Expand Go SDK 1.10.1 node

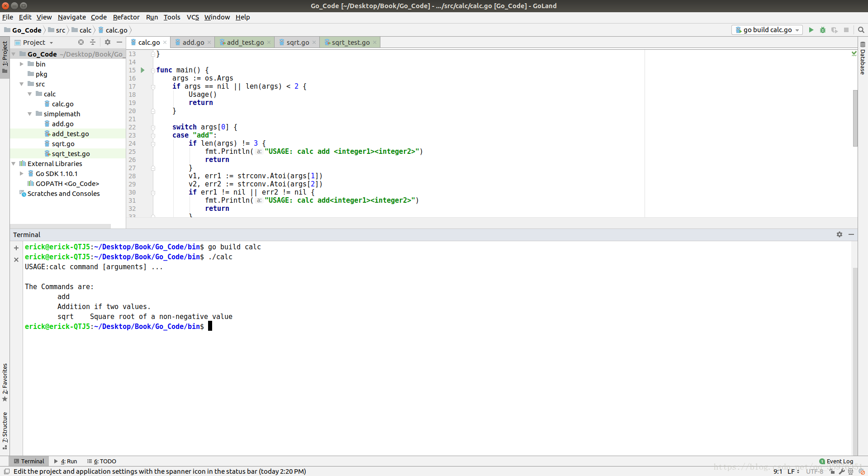coord(22,174)
